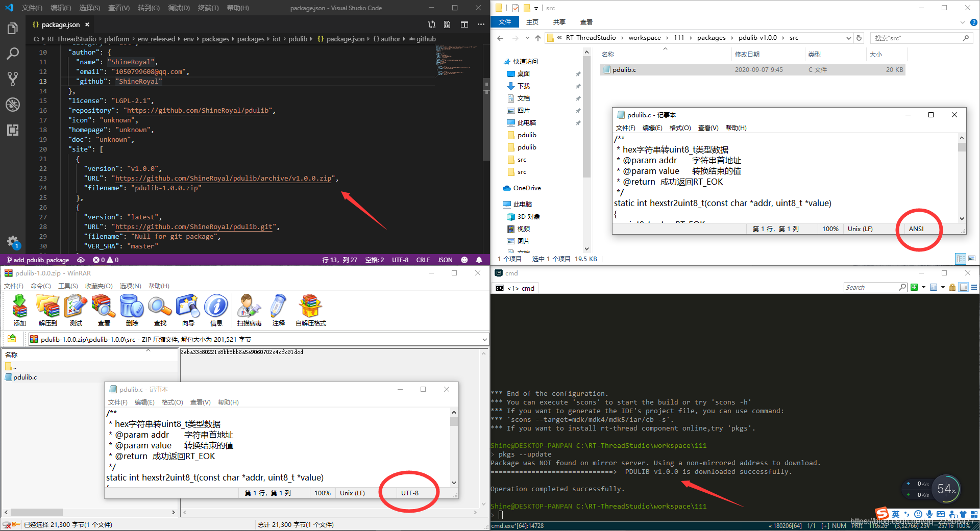Click the UTF-8 encoding selector in VS Code

click(x=400, y=260)
